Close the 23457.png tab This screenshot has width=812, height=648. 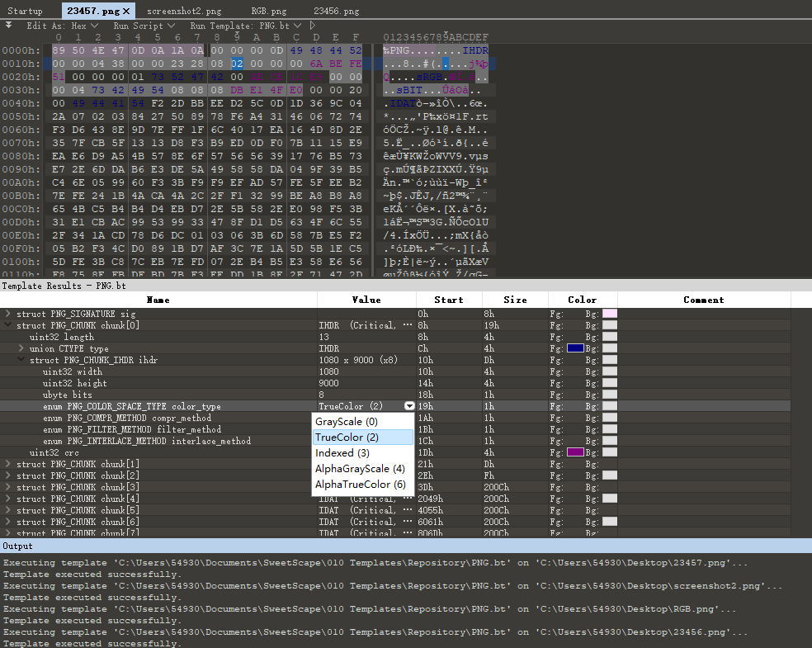(125, 12)
